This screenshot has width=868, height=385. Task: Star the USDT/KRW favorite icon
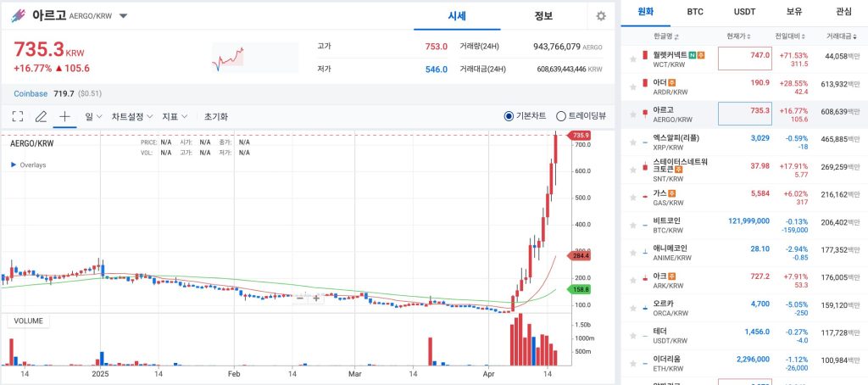[x=632, y=337]
